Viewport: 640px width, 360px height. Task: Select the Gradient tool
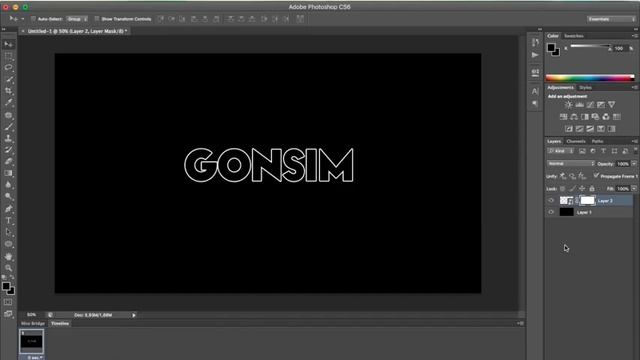(8, 173)
